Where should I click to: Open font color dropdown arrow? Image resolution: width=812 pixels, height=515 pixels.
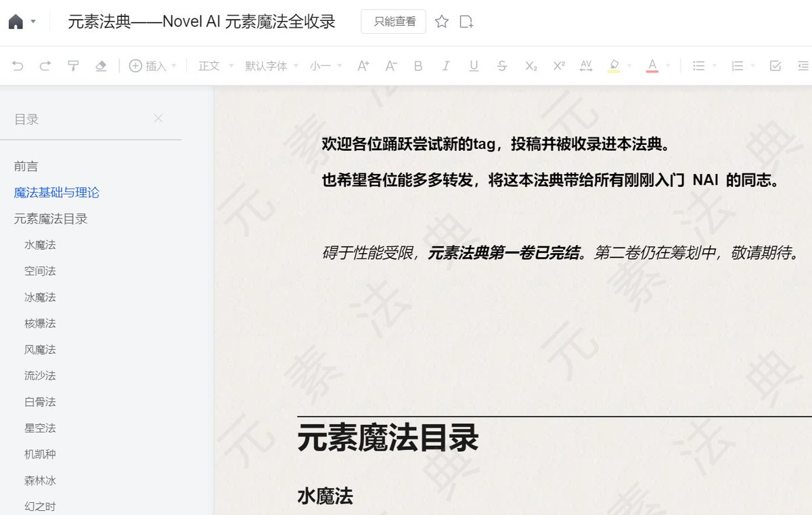click(x=668, y=66)
